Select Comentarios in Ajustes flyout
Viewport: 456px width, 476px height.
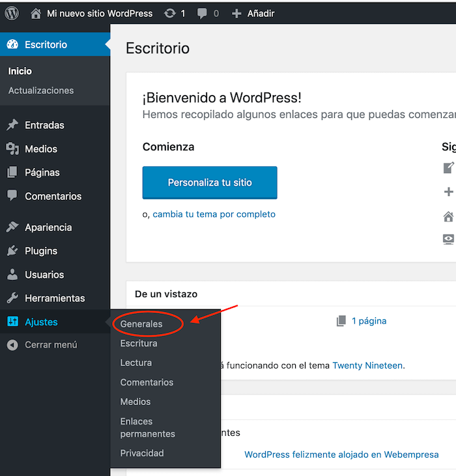tap(147, 382)
